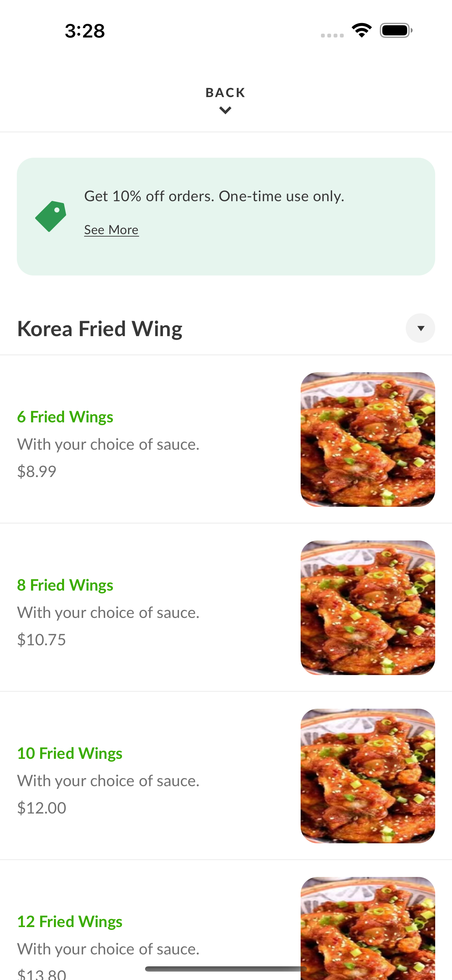Screen dimensions: 452x980
Task: Collapse the Korea Fried Wing category dropdown
Action: point(420,328)
